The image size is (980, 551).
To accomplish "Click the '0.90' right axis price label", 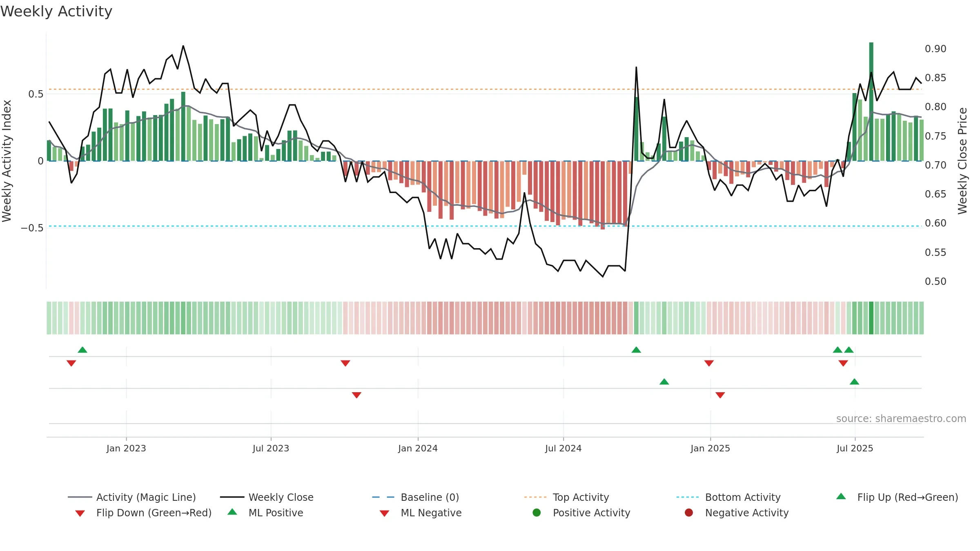I will click(935, 49).
